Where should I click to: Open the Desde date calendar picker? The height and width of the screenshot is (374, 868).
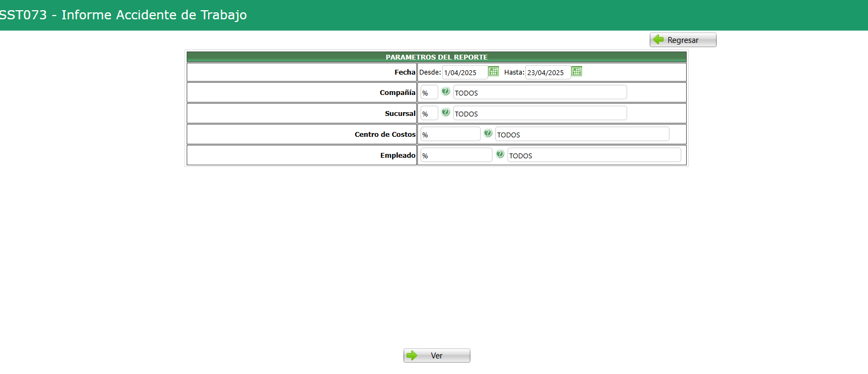[x=494, y=71]
